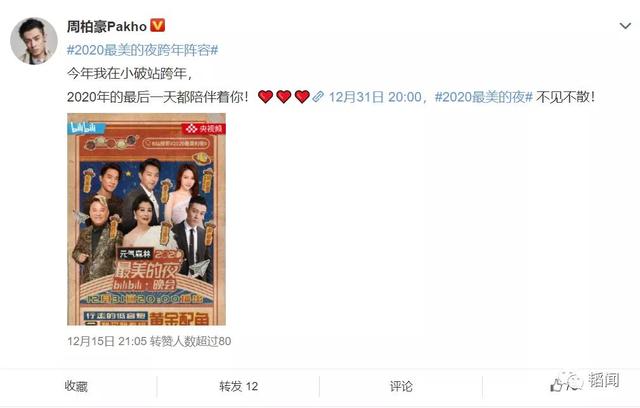Screen dimensions: 640x408
Task: Select 转发 12 to repost
Action: [238, 386]
